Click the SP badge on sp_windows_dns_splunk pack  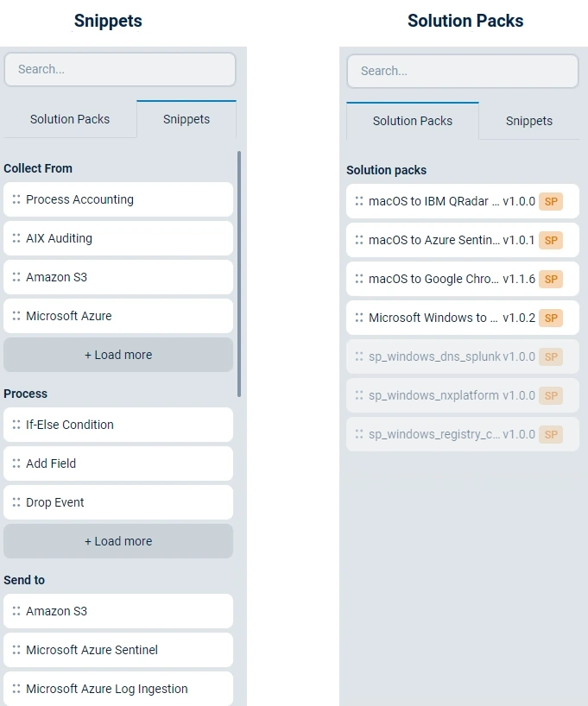(x=551, y=356)
